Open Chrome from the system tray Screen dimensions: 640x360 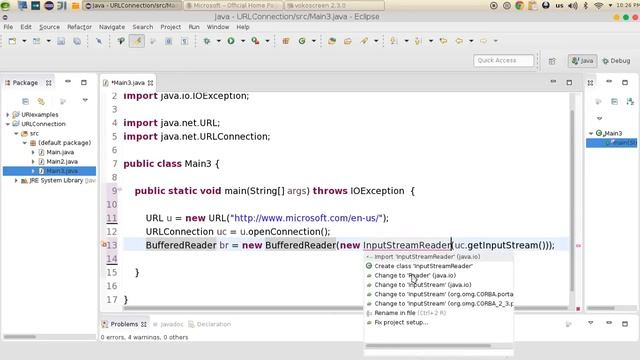pyautogui.click(x=520, y=6)
